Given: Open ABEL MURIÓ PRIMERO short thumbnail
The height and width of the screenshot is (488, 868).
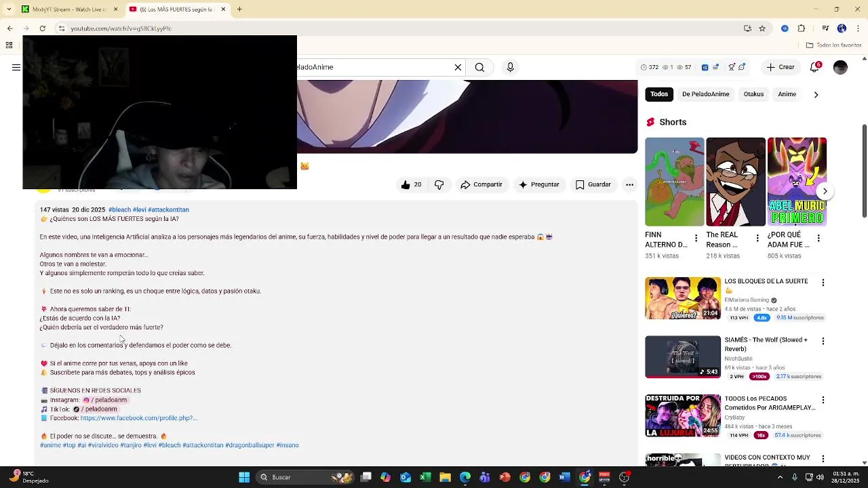Looking at the screenshot, I should (x=797, y=182).
